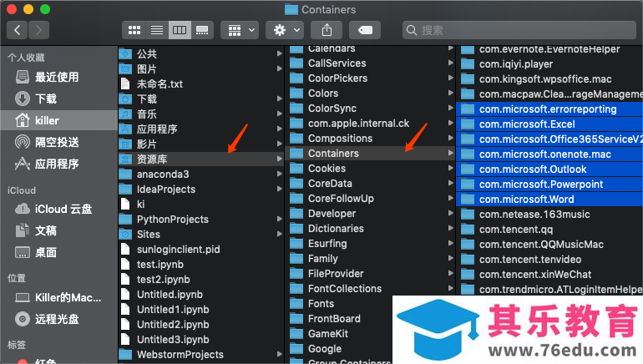Expand the WebstormProjects folder arrow
This screenshot has width=643, height=364.
(x=279, y=354)
